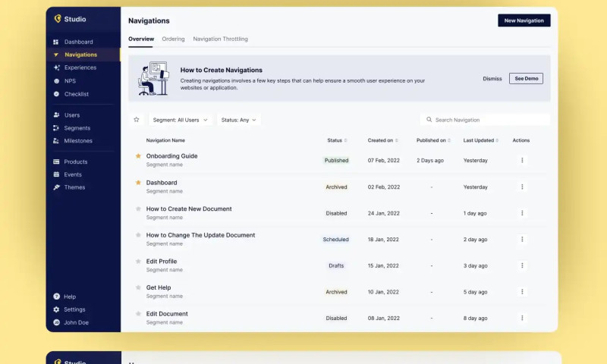Click the Milestones icon in the sidebar
607x364 pixels.
point(56,140)
